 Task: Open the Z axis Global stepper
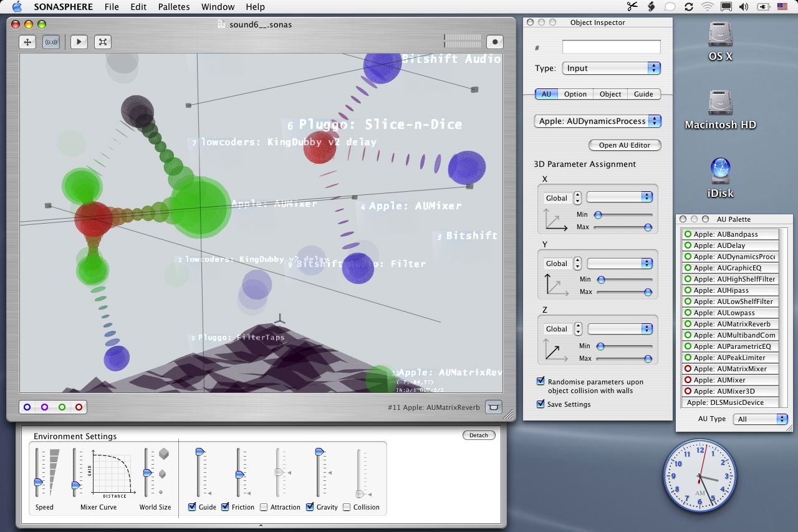pyautogui.click(x=577, y=328)
